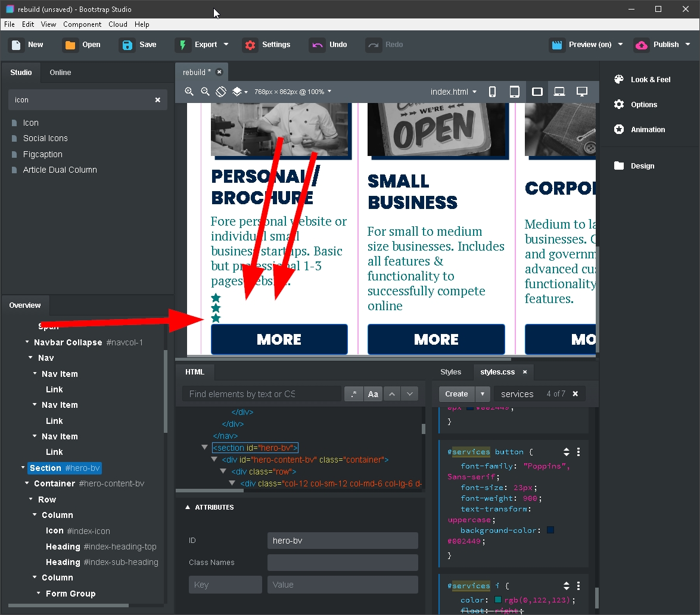Open the Create button dropdown arrow
Screen dimensions: 700x615
pos(482,394)
